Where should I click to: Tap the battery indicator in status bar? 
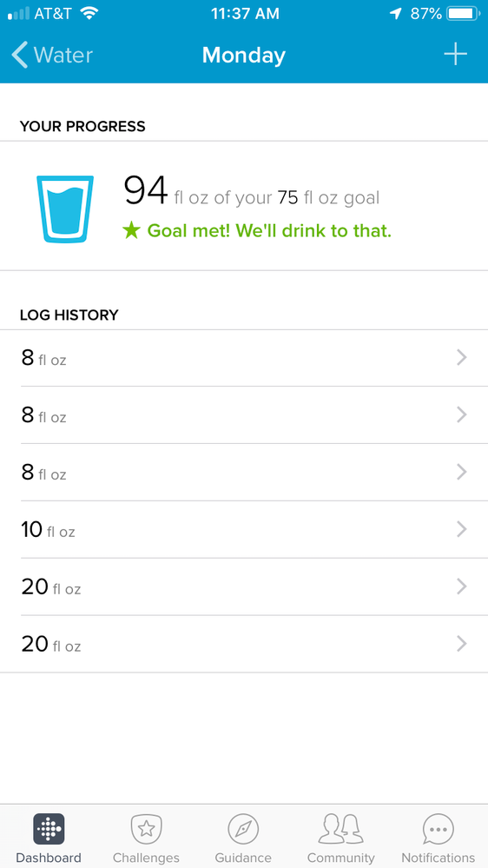pyautogui.click(x=463, y=13)
